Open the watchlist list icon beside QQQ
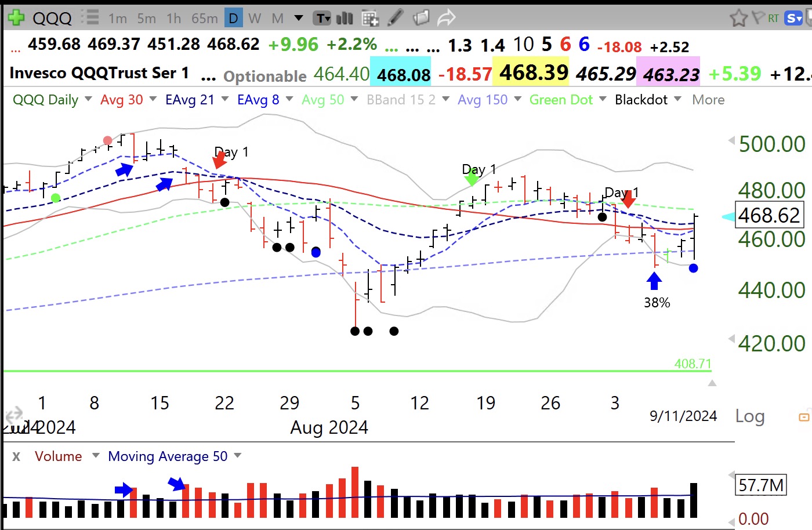812x530 pixels. 90,17
